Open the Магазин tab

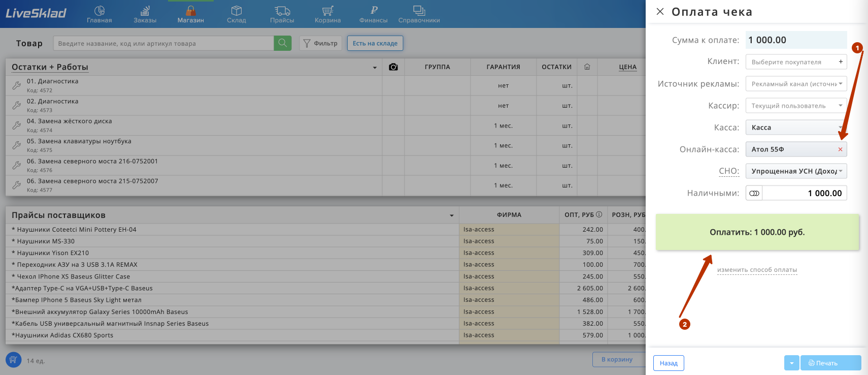click(x=191, y=14)
